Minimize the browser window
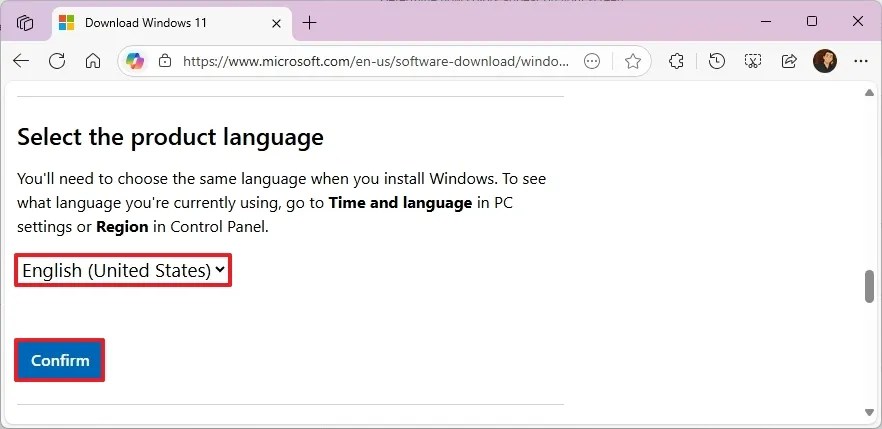Screen dimensions: 882x429 [x=766, y=21]
